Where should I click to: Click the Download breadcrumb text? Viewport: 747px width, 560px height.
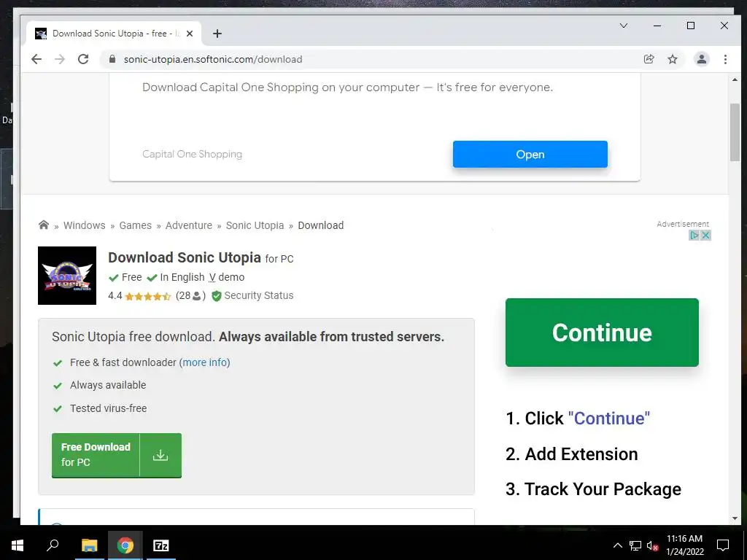coord(321,225)
